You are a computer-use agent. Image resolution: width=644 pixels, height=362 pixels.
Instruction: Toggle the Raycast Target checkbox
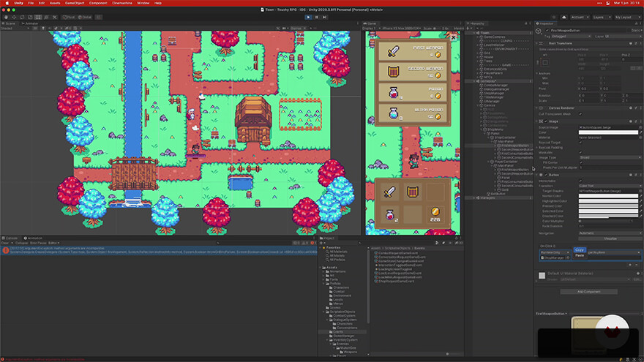click(x=581, y=142)
